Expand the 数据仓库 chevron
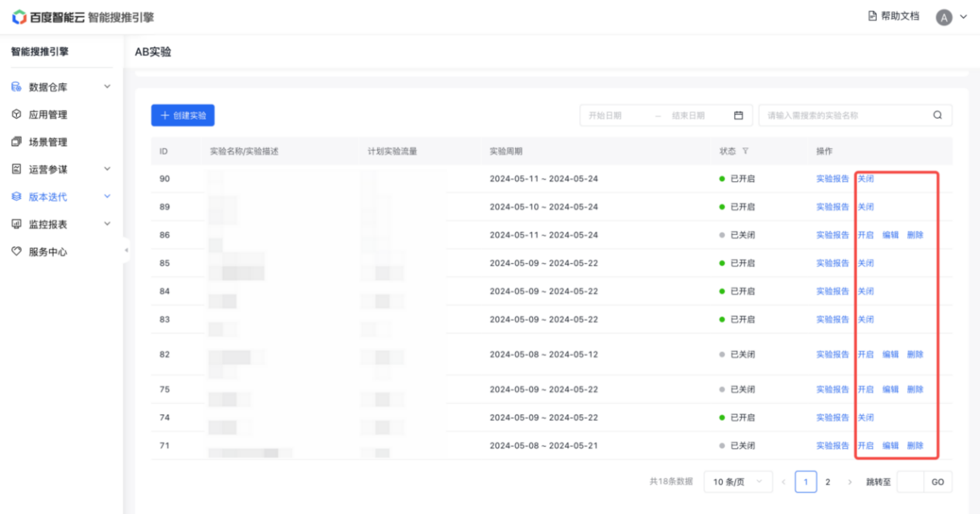 point(108,86)
